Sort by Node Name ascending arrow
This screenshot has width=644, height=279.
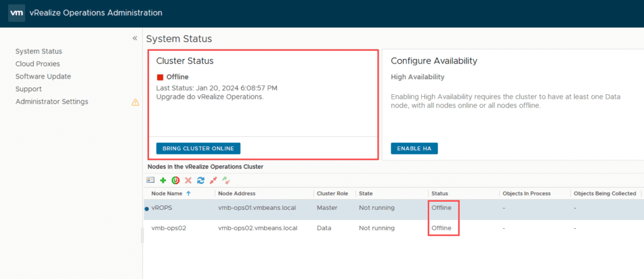click(x=189, y=194)
